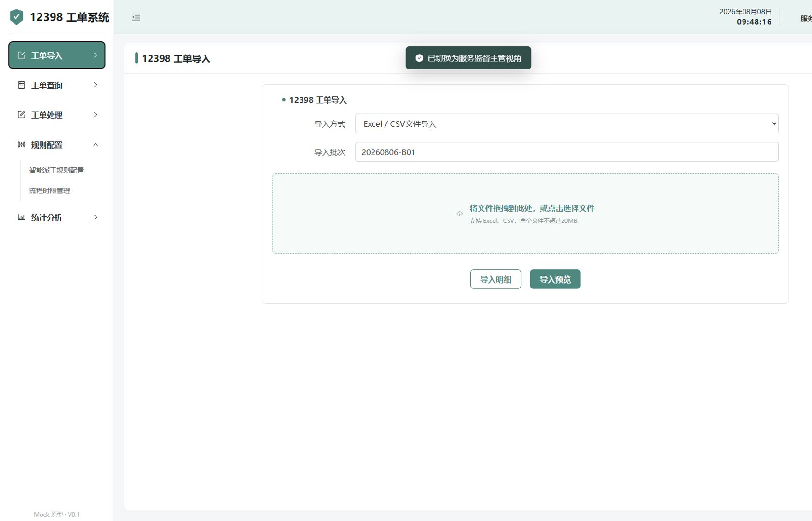Open the 统计分析 menu item
This screenshot has height=521, width=812.
tap(57, 217)
